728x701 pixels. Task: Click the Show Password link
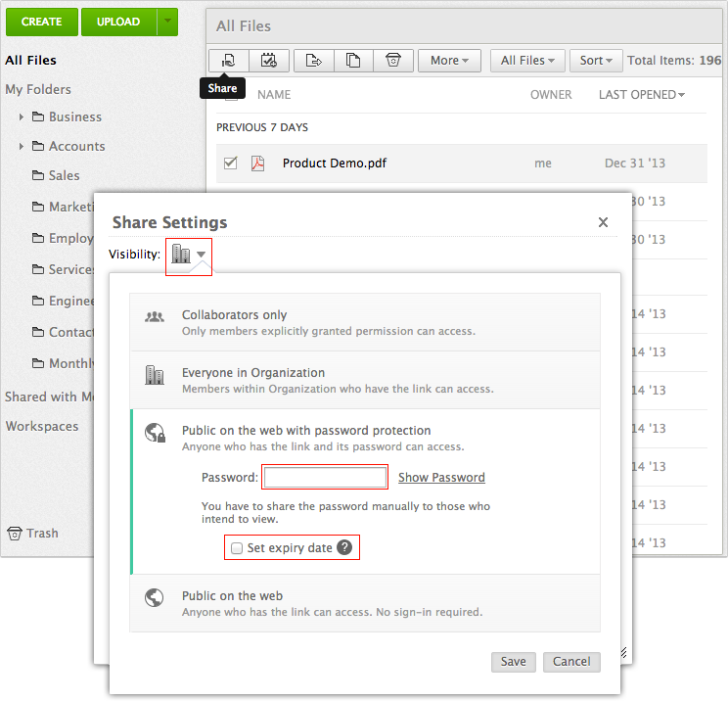[x=441, y=478]
